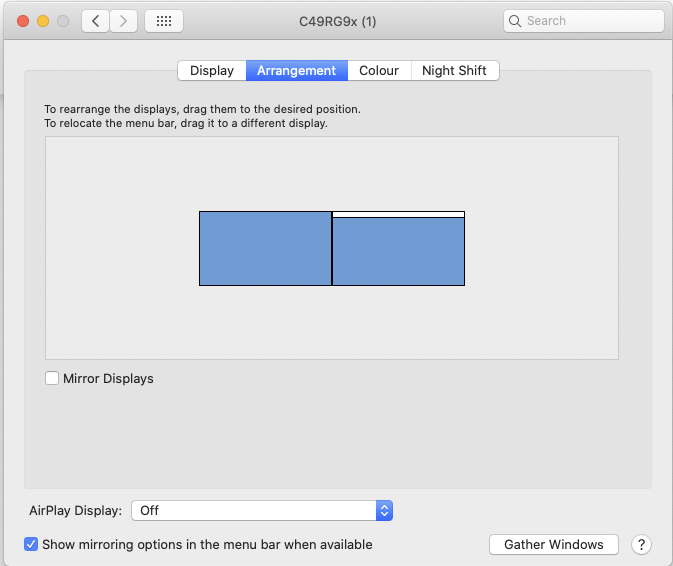Switch to the Display tab
Image resolution: width=673 pixels, height=566 pixels.
tap(212, 70)
